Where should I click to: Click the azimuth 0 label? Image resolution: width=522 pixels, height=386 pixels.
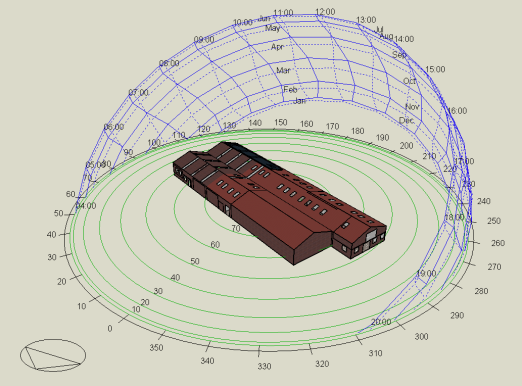click(x=110, y=329)
